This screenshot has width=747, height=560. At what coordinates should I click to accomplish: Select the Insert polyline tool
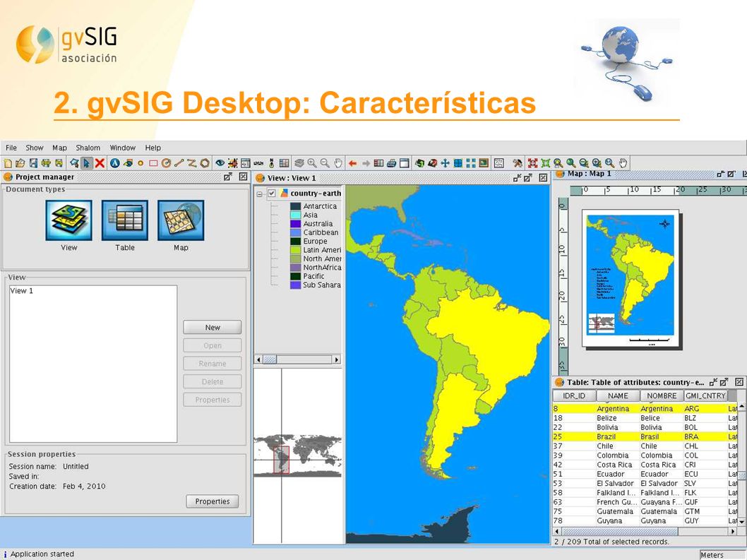191,163
